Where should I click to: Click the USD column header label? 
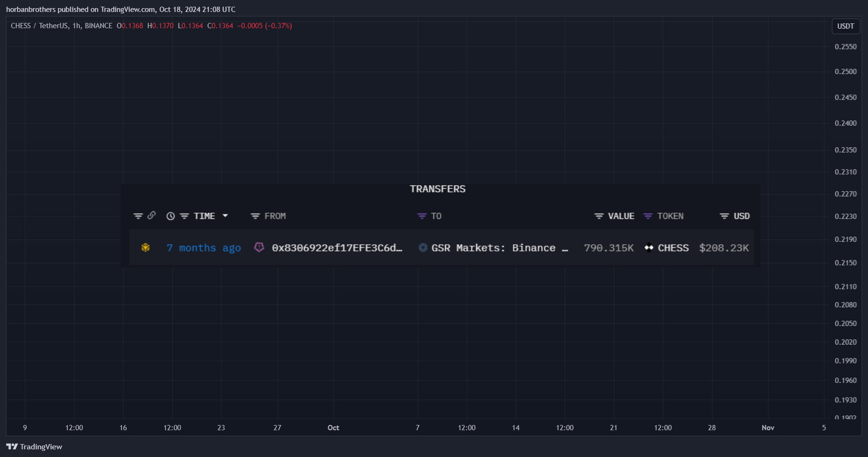(742, 216)
